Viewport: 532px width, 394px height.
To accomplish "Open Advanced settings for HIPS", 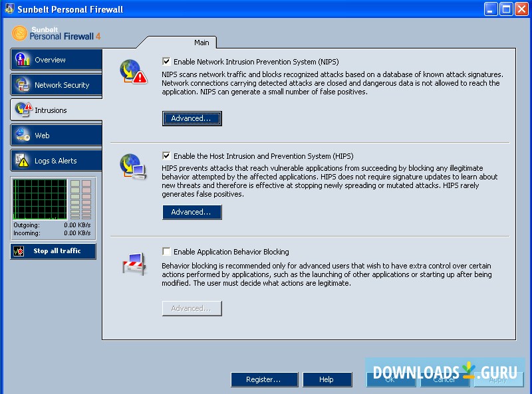I will [x=192, y=212].
